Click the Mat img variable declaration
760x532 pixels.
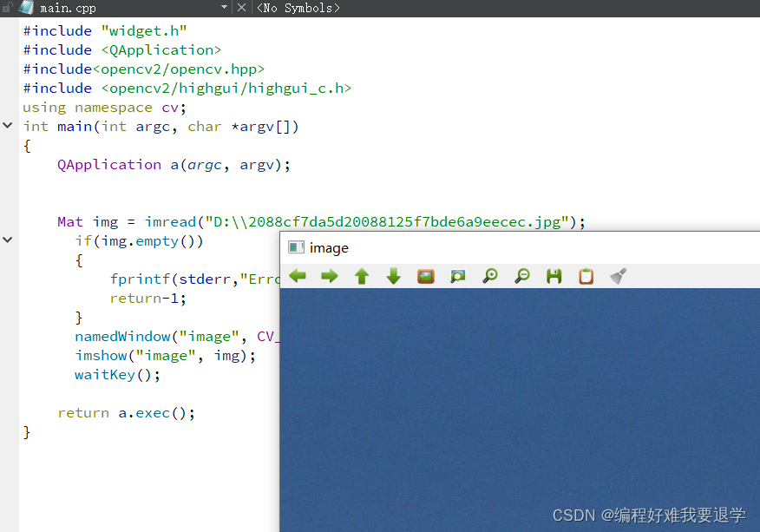88,222
